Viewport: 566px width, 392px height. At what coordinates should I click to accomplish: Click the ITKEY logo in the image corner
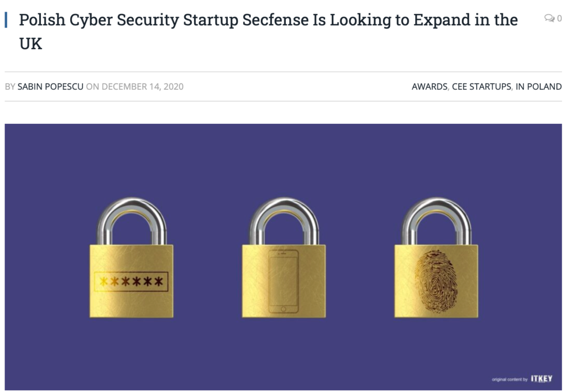click(x=542, y=379)
